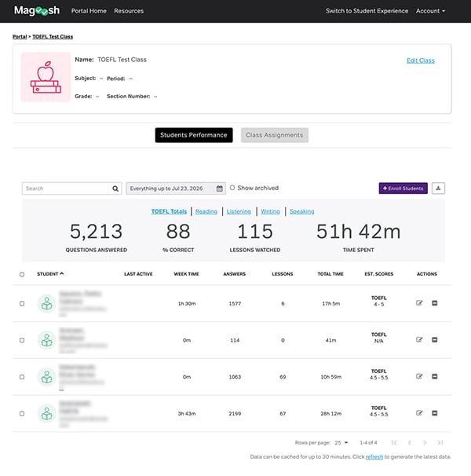This screenshot has height=476, width=471.
Task: Edit the student with 1063 answers
Action: [419, 376]
